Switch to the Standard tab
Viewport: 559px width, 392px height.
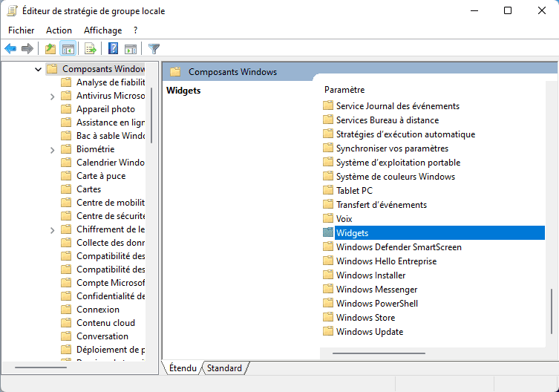pyautogui.click(x=224, y=368)
